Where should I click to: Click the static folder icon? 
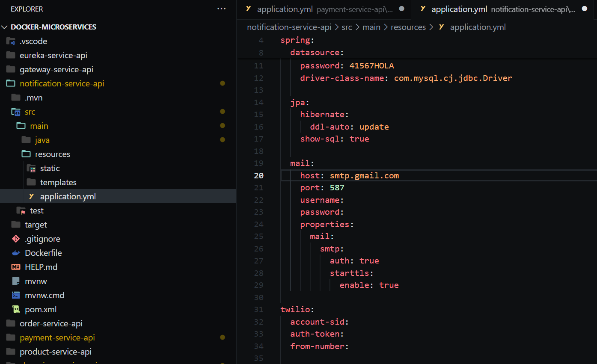click(x=32, y=168)
